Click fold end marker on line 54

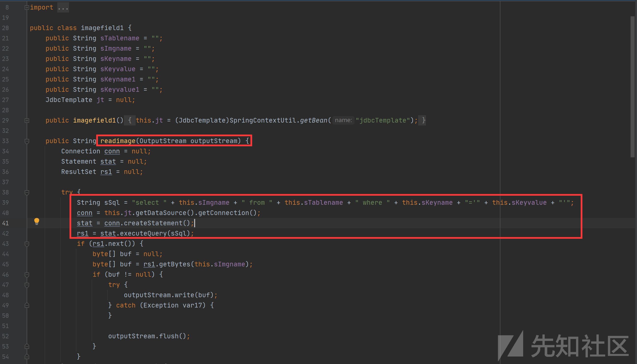27,357
